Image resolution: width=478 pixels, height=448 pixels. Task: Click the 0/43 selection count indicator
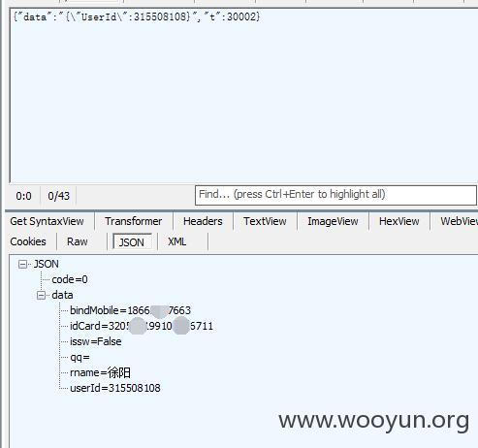point(58,196)
